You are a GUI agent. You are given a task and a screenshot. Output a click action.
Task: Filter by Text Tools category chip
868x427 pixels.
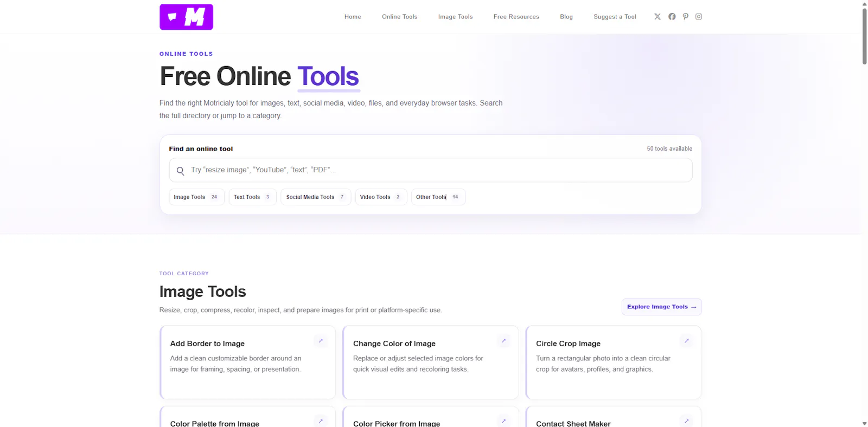coord(252,197)
